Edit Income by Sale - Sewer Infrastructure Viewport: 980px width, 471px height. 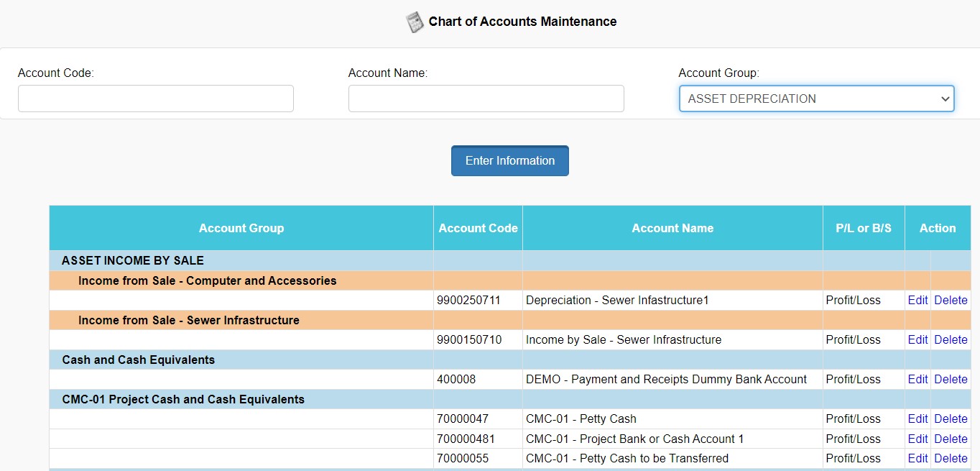tap(917, 340)
